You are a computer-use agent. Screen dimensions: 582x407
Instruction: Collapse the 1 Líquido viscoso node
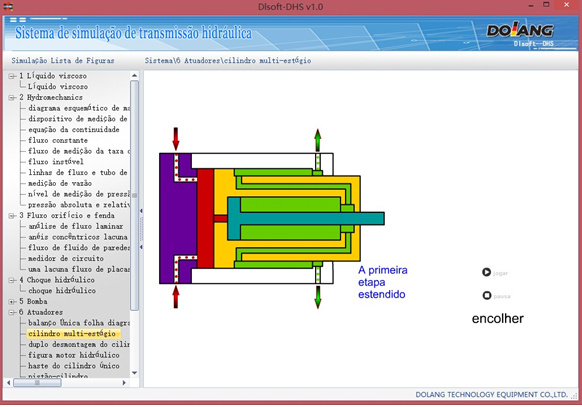click(12, 76)
